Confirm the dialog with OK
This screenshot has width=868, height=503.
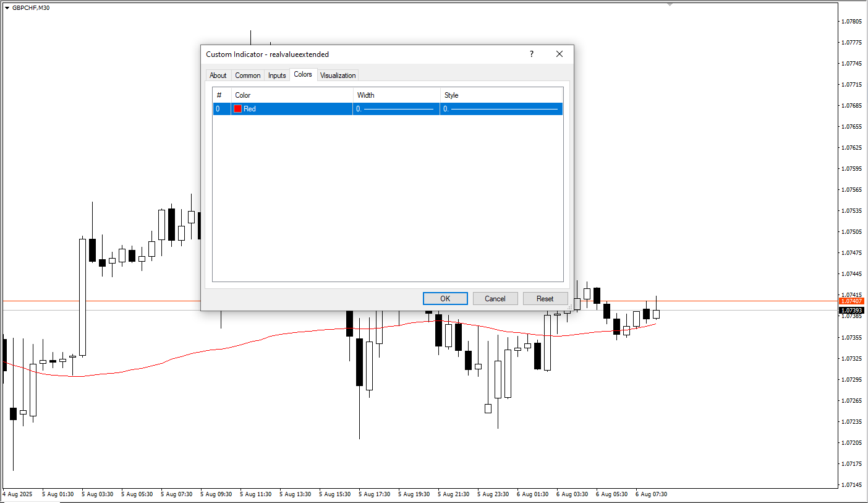point(445,298)
